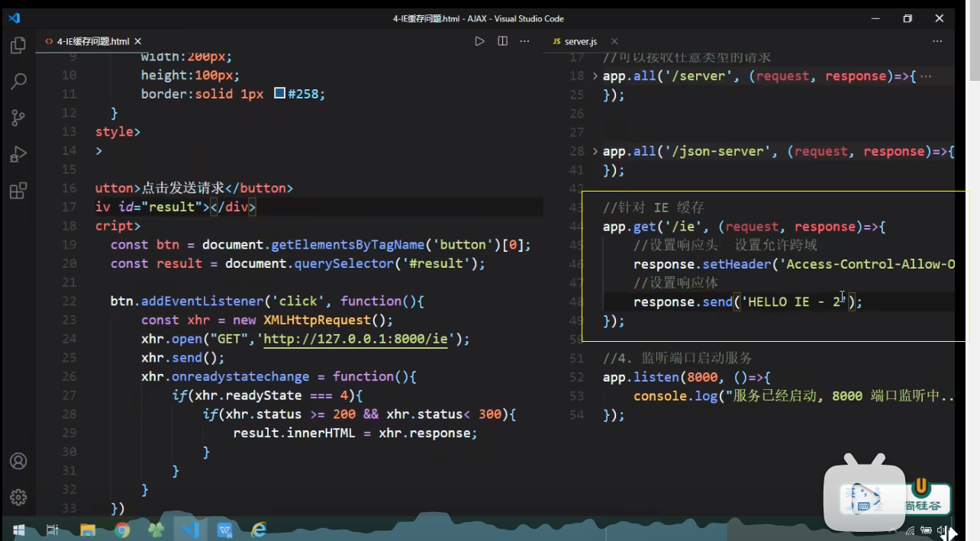
Task: Click line number 22 in the html editor gutter
Action: coord(69,301)
